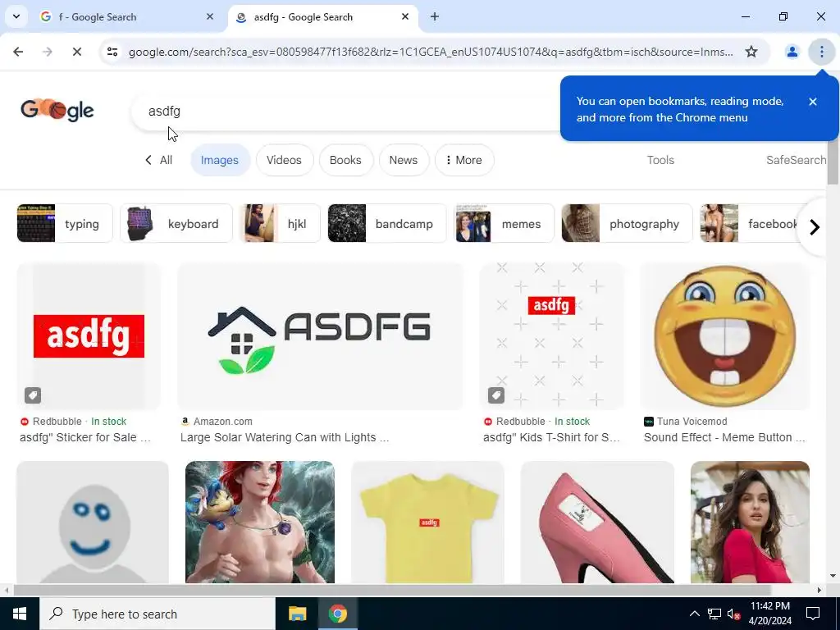Switch to All search results
Screen dimensions: 840x630
(158, 160)
